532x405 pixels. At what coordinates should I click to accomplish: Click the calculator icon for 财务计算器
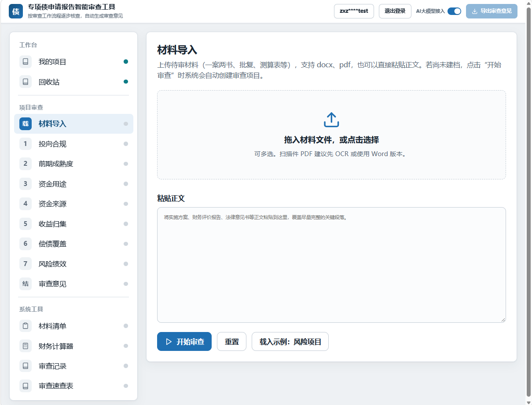point(26,346)
